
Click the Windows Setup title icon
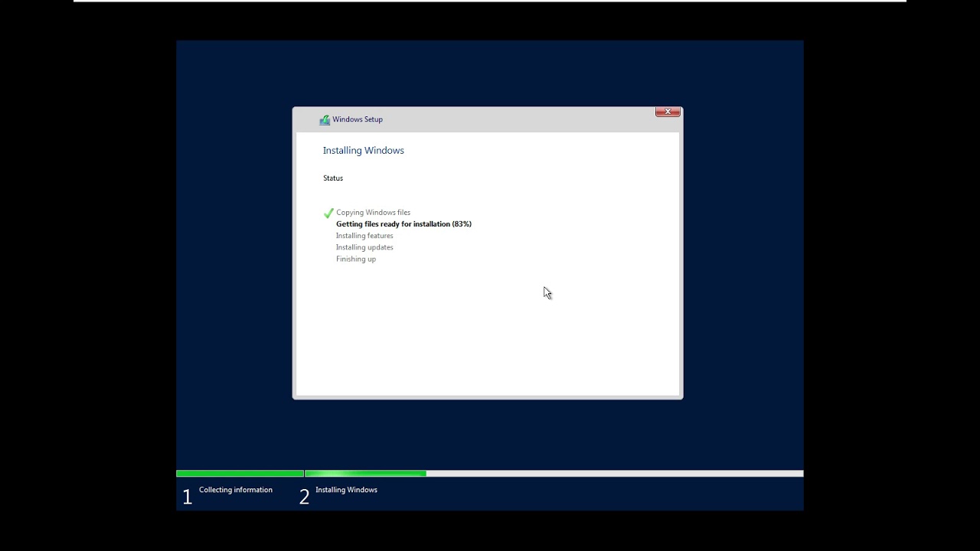(x=325, y=119)
